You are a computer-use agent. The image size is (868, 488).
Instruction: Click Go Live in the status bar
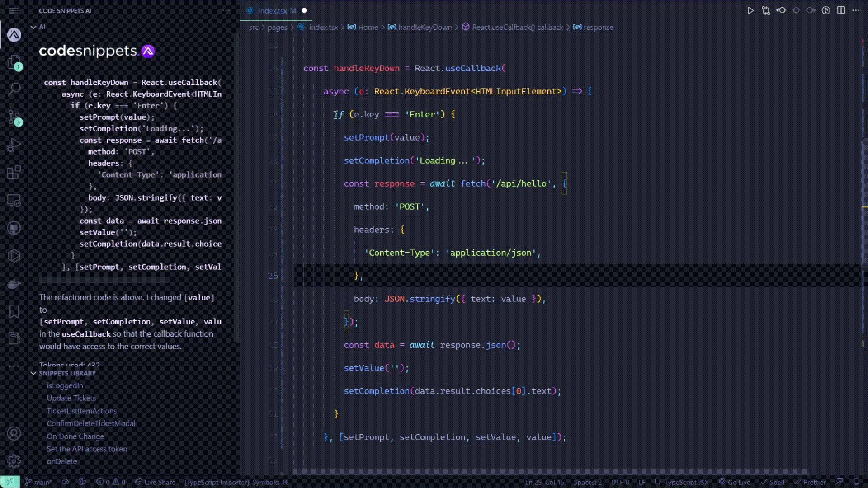point(734,482)
